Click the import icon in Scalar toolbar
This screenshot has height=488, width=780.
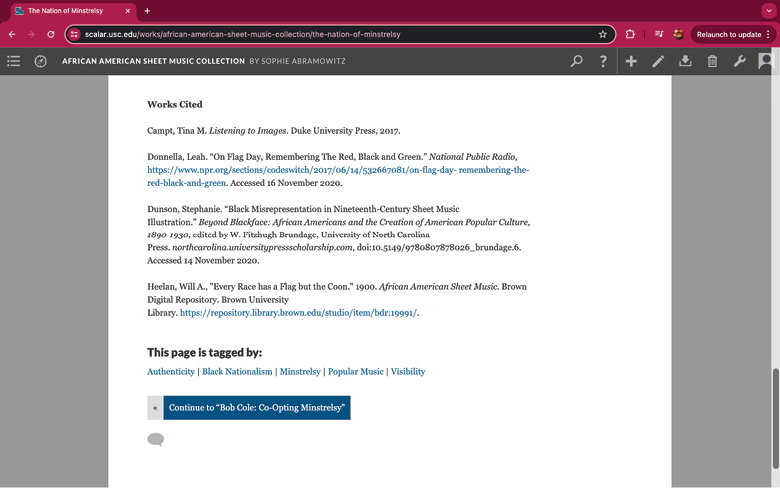[x=685, y=61]
